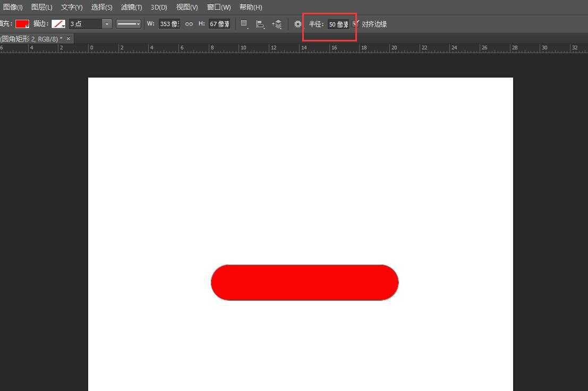Click the W width input field
The height and width of the screenshot is (391, 588).
[169, 24]
